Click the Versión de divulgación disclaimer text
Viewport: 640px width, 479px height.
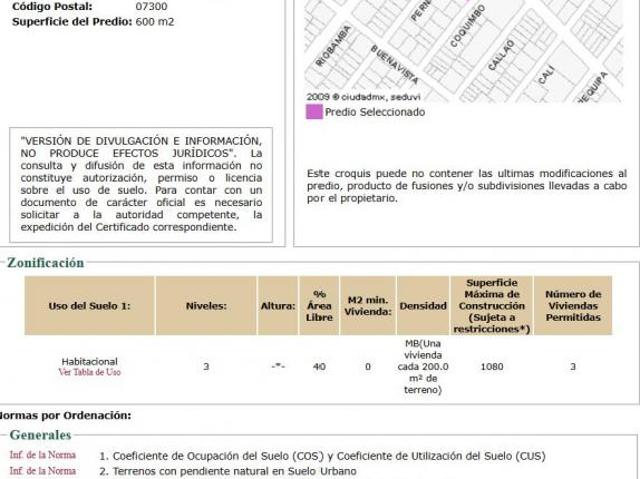coord(141,184)
